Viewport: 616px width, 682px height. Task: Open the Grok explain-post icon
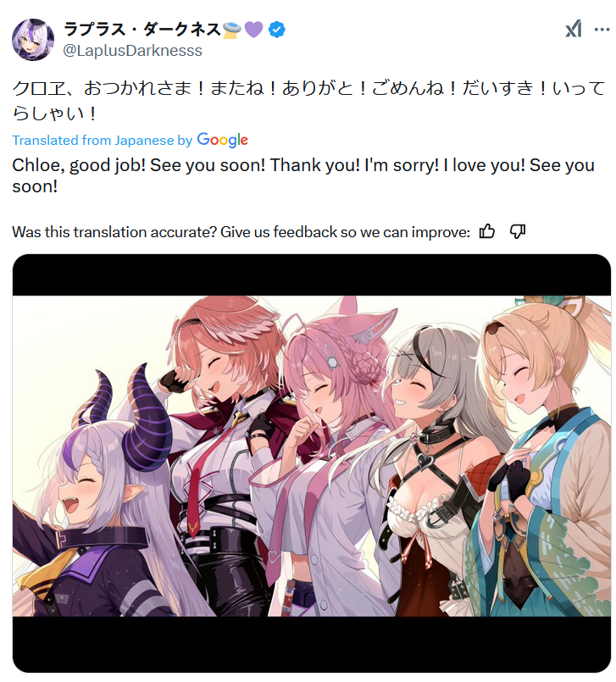[x=573, y=30]
